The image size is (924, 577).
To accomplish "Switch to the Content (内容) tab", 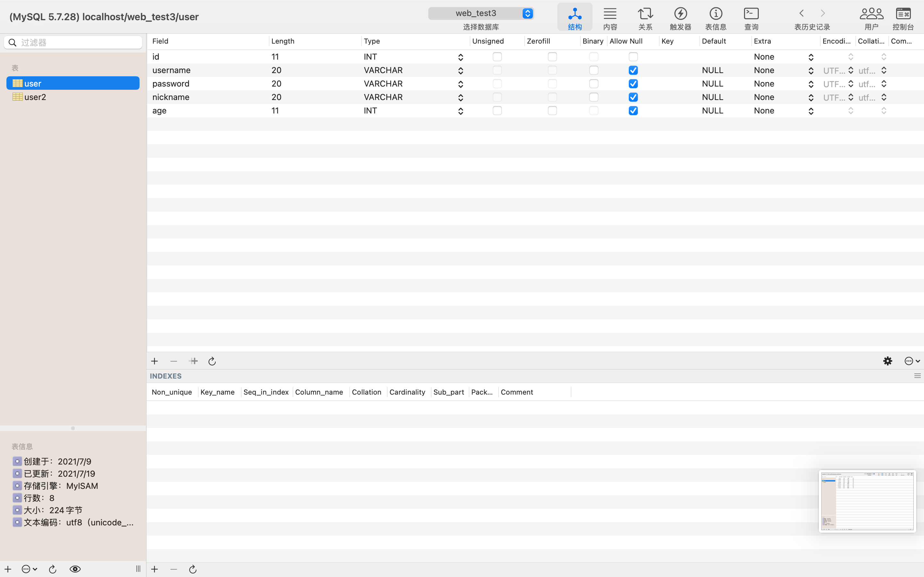I will 610,18.
